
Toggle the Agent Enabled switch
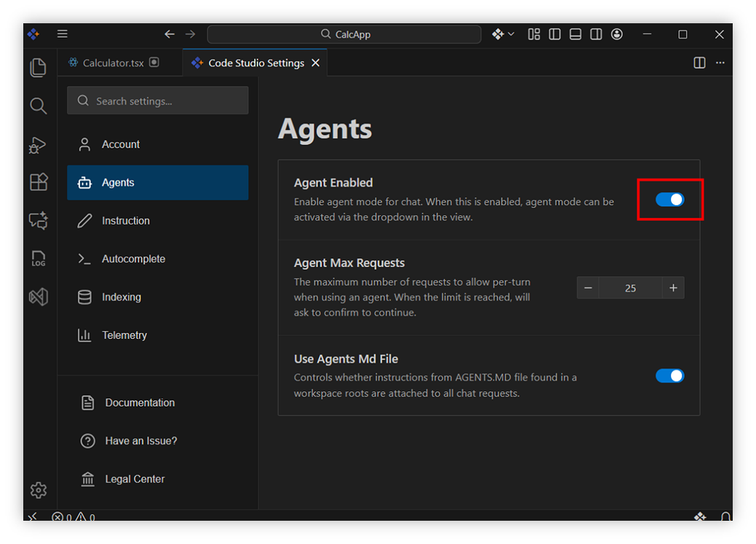pyautogui.click(x=669, y=199)
